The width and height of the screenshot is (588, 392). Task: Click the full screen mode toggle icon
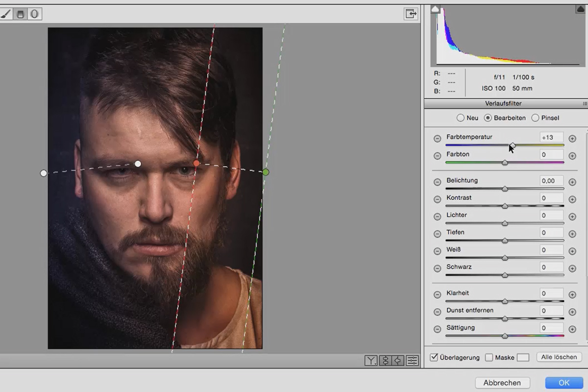411,14
